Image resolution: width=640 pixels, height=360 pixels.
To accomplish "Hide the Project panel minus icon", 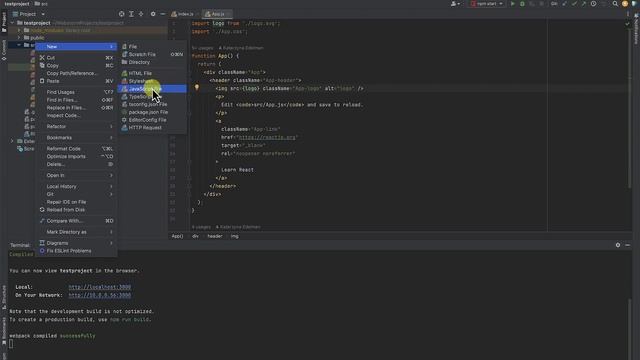I will [x=162, y=14].
